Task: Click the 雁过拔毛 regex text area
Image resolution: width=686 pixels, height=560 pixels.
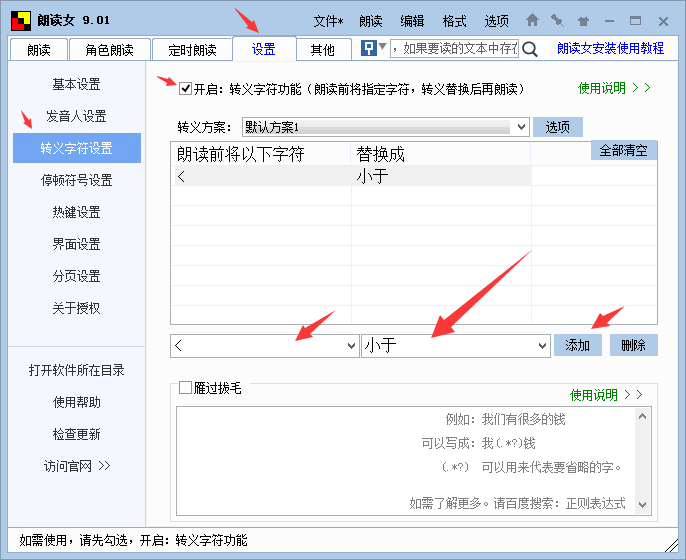Action: [x=406, y=461]
